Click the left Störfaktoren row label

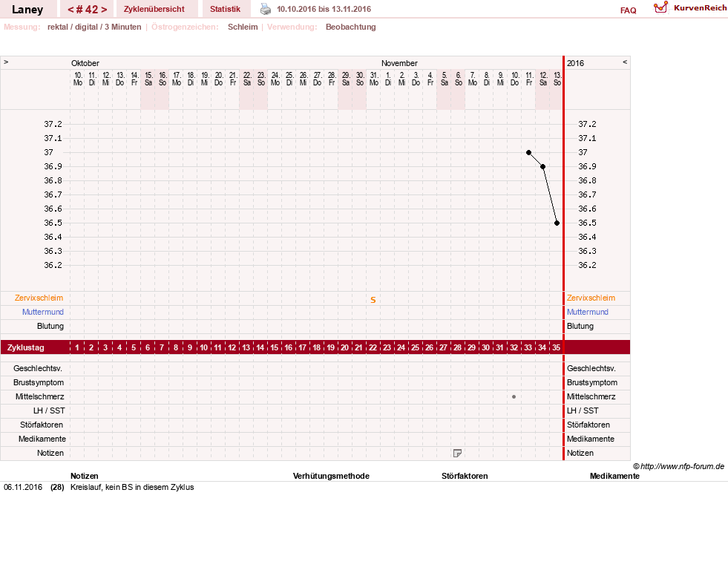42,425
